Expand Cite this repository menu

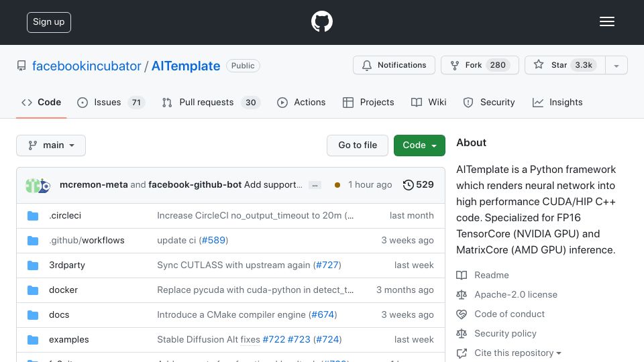coord(517,353)
